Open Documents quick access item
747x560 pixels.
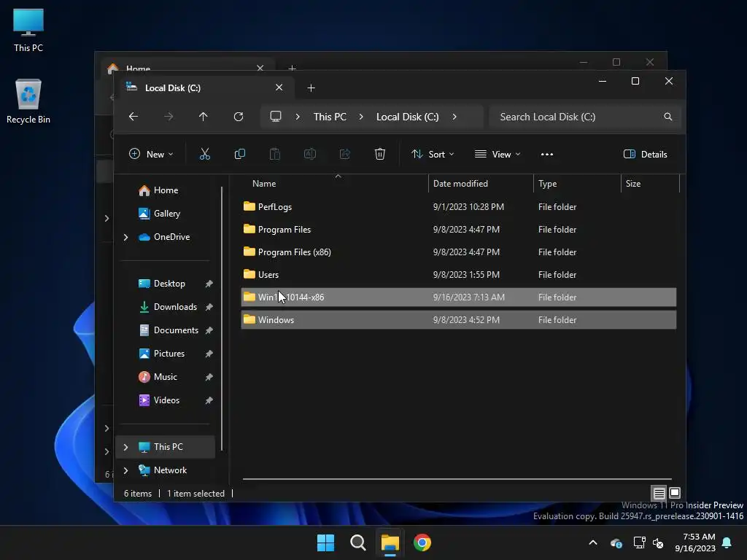[176, 330]
